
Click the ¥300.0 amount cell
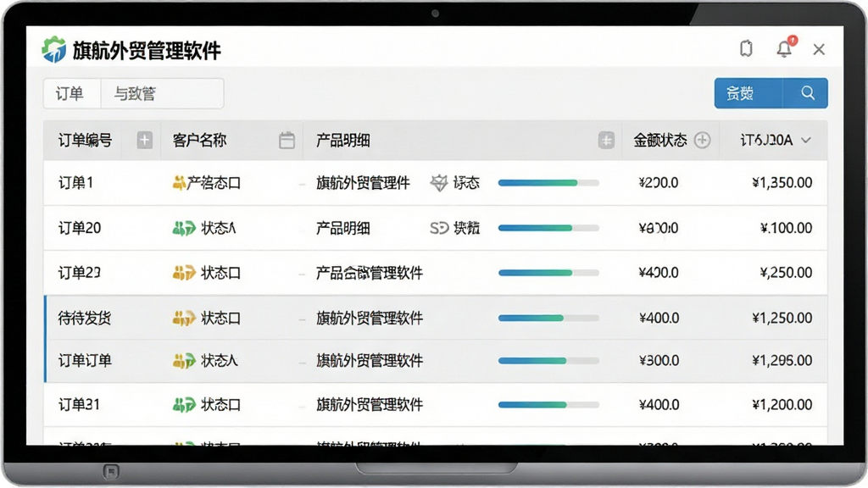[659, 361]
